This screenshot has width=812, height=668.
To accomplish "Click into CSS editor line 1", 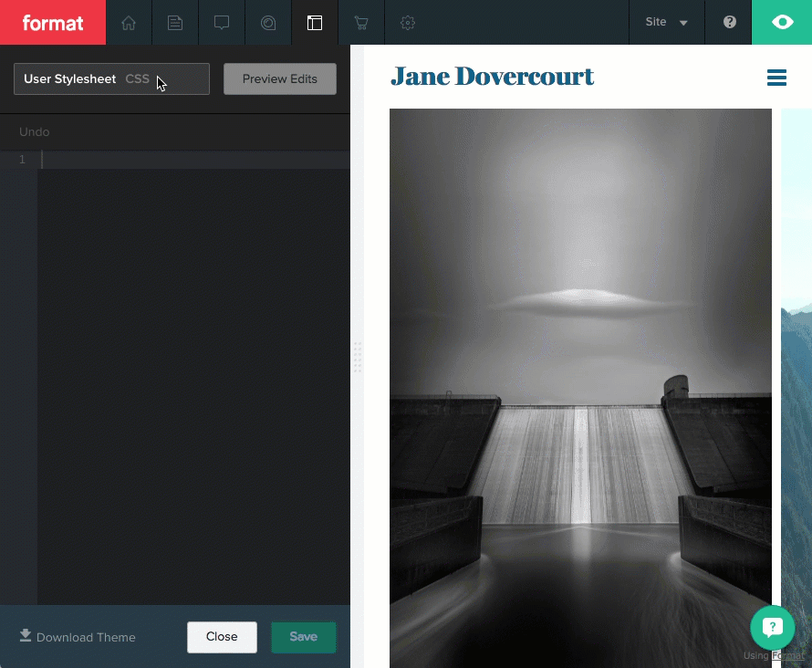I will tap(192, 160).
